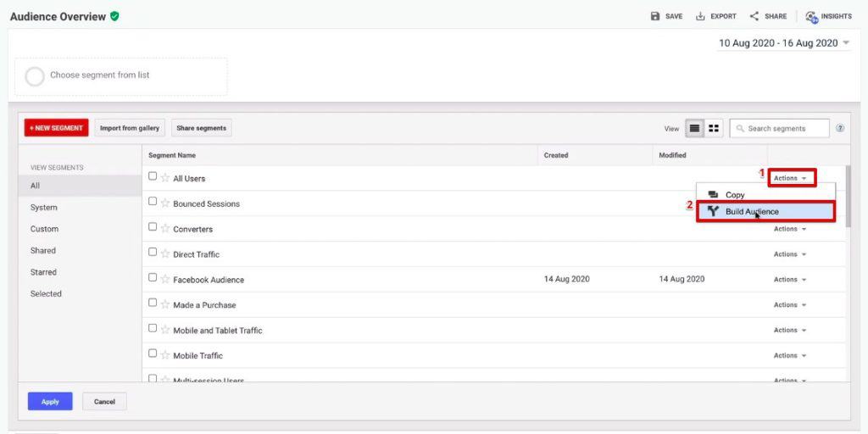Open Actions dropdown for Direct Traffic

[x=789, y=254]
